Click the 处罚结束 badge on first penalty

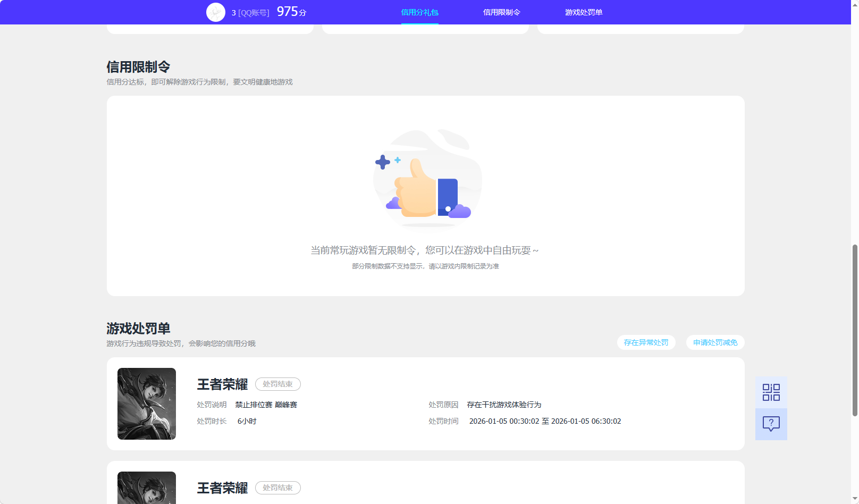277,384
